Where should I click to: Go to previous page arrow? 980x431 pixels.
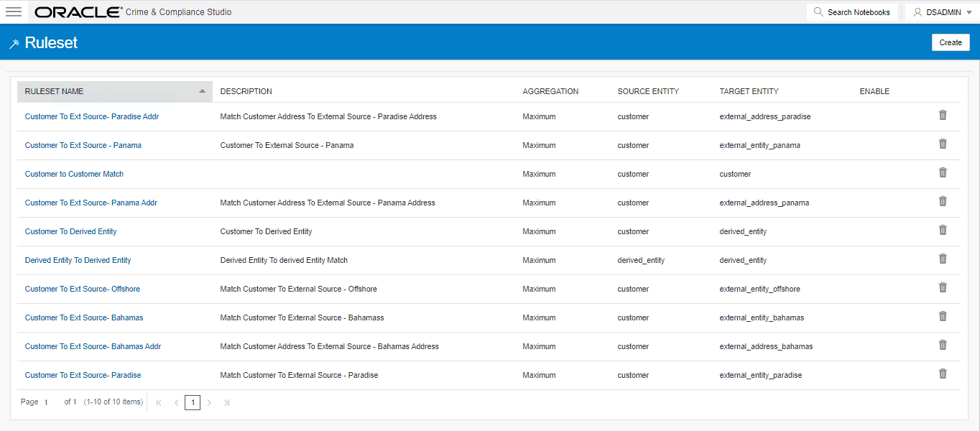coord(176,402)
